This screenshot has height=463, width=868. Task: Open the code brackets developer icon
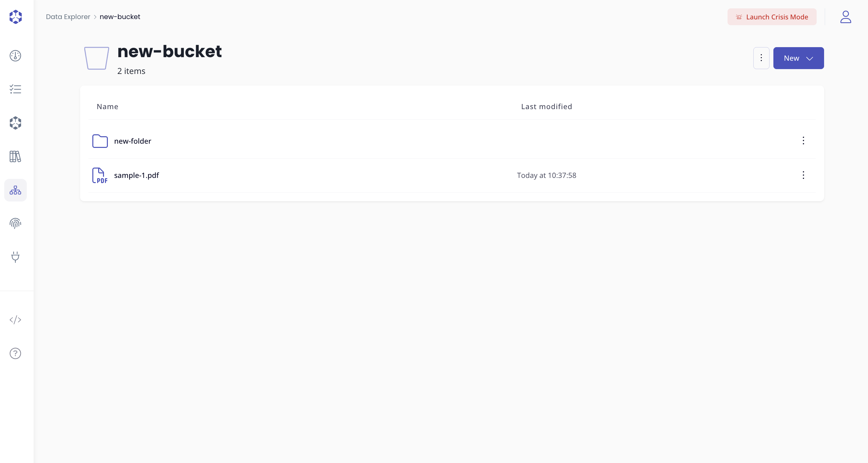(15, 319)
